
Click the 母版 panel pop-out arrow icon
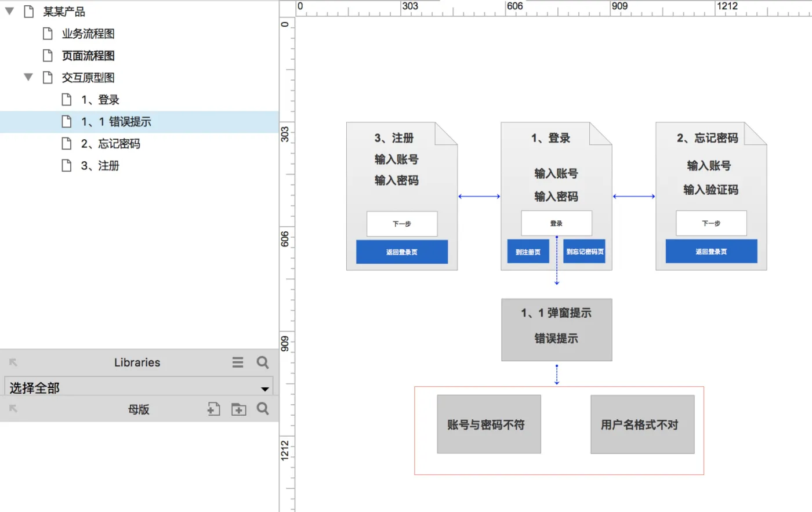[13, 409]
